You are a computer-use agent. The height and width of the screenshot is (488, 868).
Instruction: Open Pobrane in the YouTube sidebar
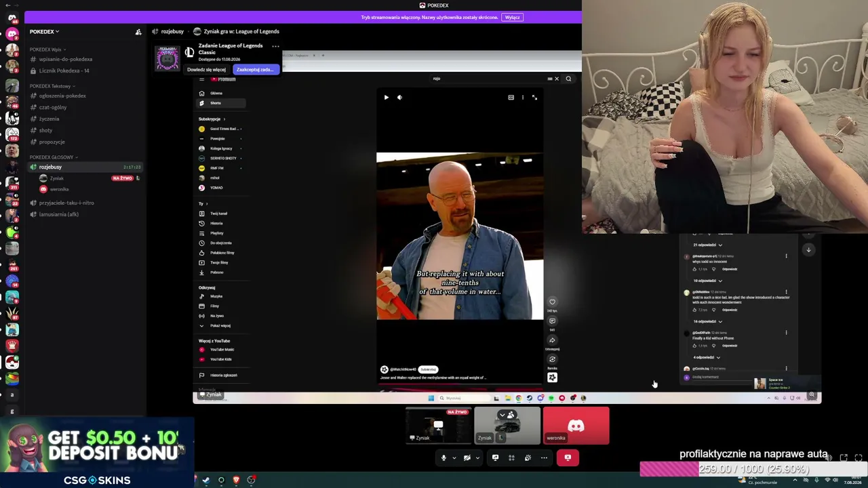[x=221, y=272]
